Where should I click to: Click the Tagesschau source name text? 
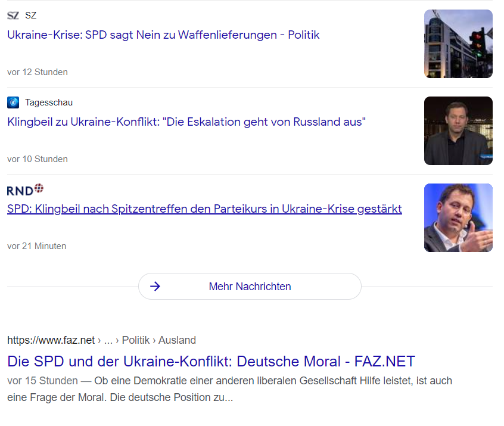[x=49, y=102]
